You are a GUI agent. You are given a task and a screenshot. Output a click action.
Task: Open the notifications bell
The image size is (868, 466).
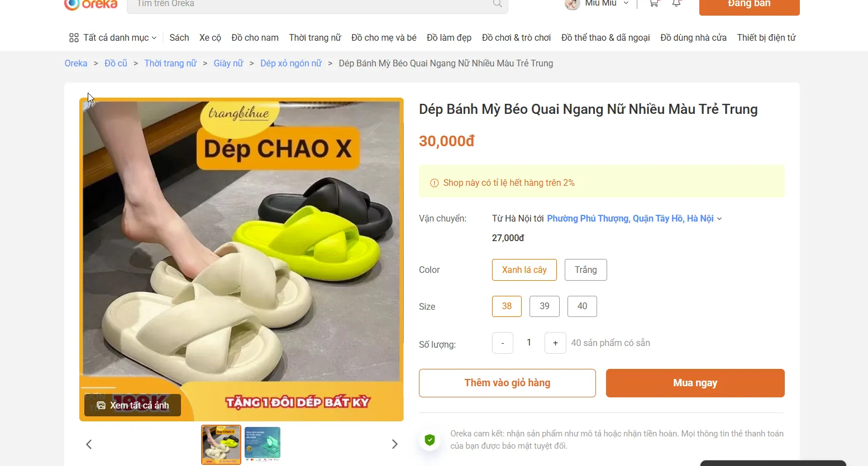pyautogui.click(x=676, y=3)
